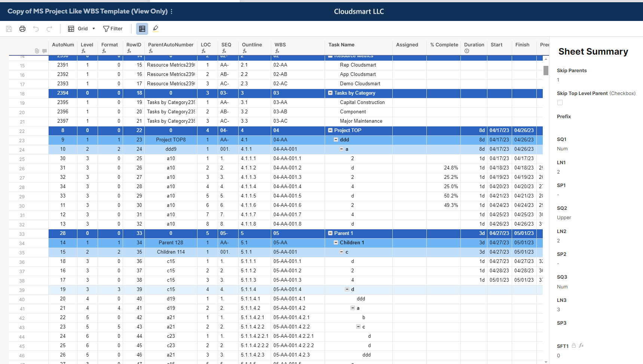Collapse the Tasks by Category row

pyautogui.click(x=330, y=93)
